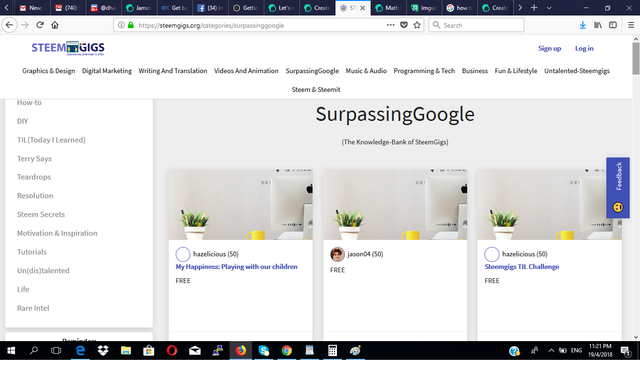Image resolution: width=640 pixels, height=379 pixels.
Task: Open Steemgigs TIL Challenge post
Action: tap(522, 266)
